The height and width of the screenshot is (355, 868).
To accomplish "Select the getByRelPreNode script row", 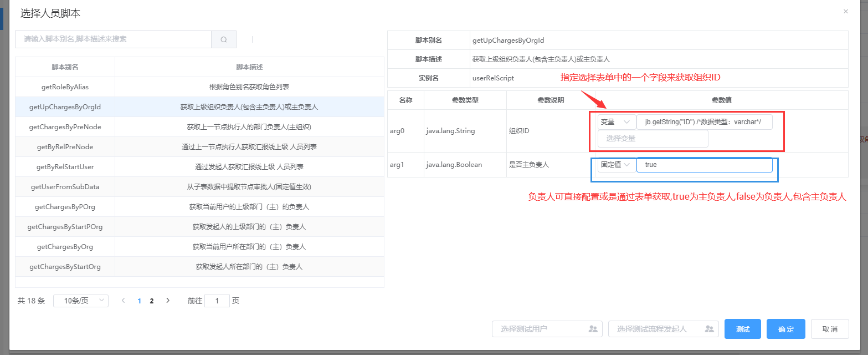I will tap(199, 147).
